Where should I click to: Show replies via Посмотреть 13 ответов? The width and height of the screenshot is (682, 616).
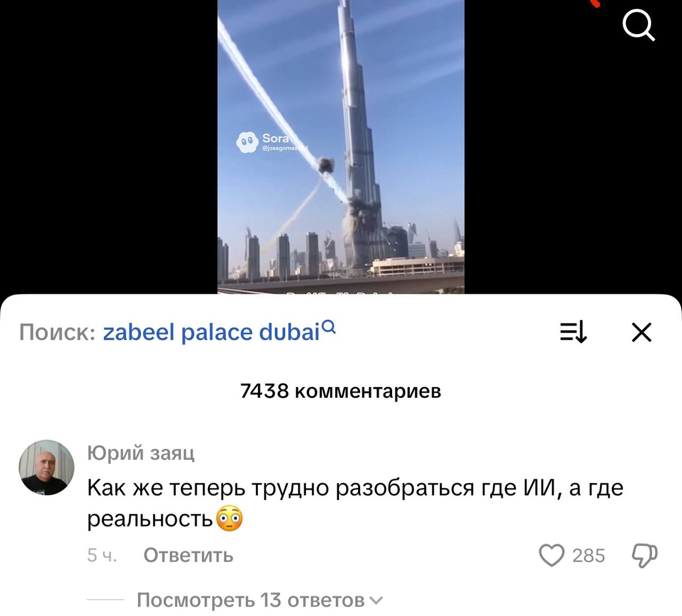250,600
